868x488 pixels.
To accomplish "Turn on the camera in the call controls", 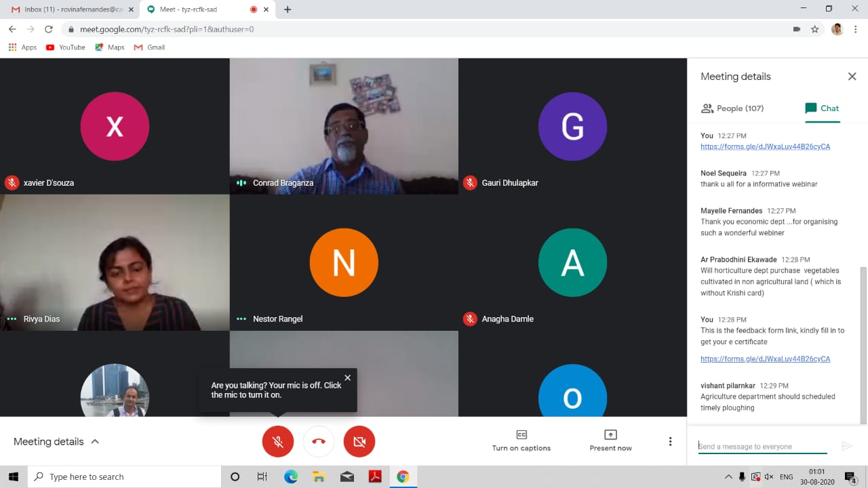I will click(359, 441).
